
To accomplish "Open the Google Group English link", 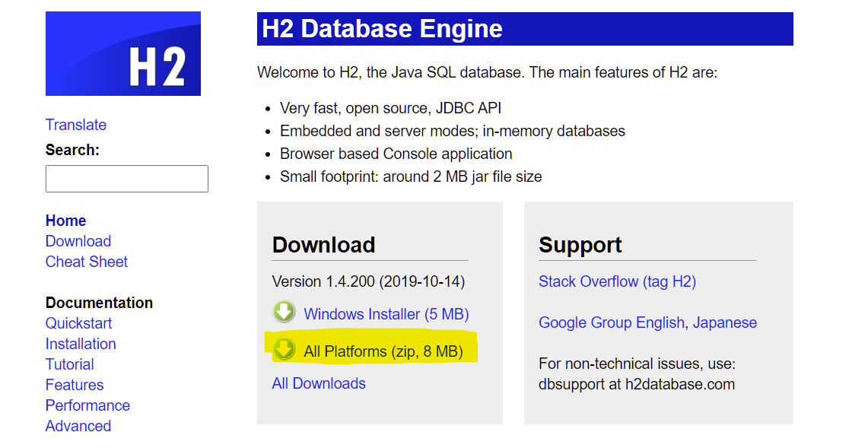I will tap(612, 322).
